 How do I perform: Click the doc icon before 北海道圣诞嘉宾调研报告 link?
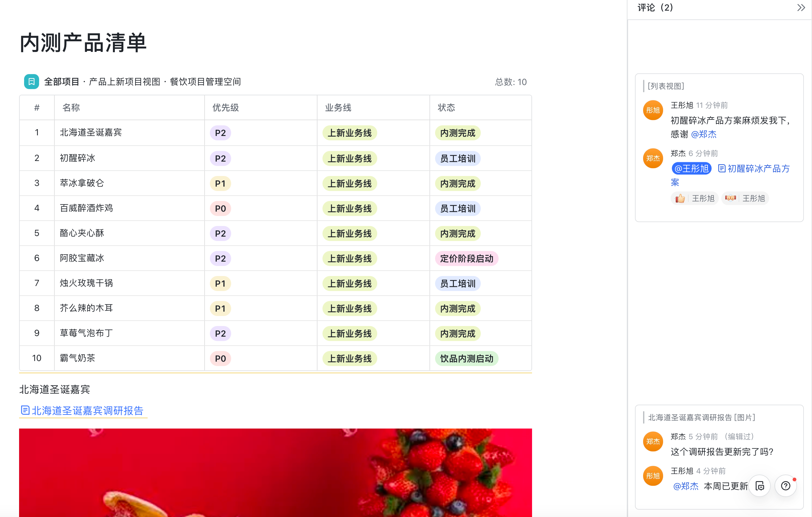[25, 410]
